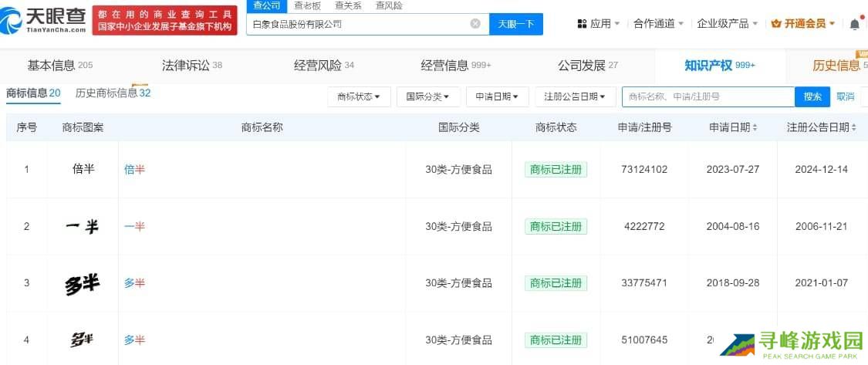Click 商标已注册 status in row 4
This screenshot has height=365, width=868.
[556, 340]
